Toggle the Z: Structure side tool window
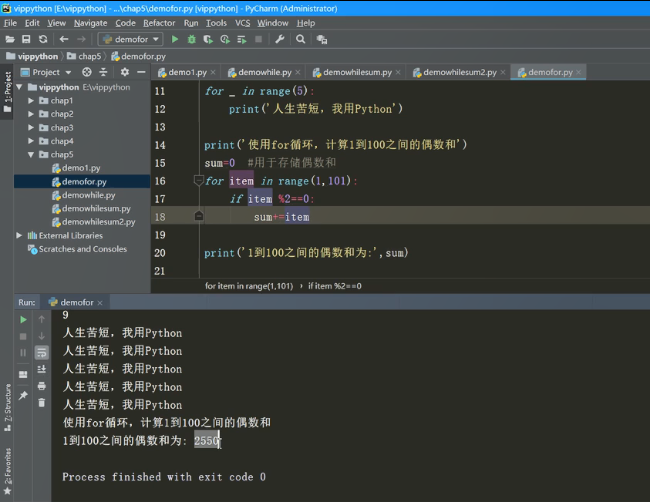This screenshot has height=502, width=650. click(7, 407)
